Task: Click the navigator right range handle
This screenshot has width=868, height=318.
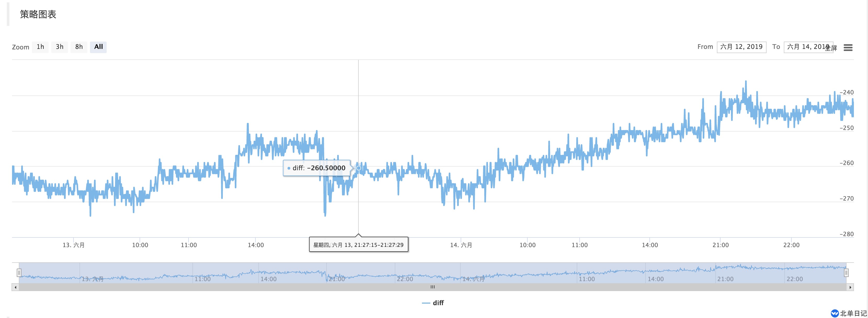Action: click(x=846, y=272)
